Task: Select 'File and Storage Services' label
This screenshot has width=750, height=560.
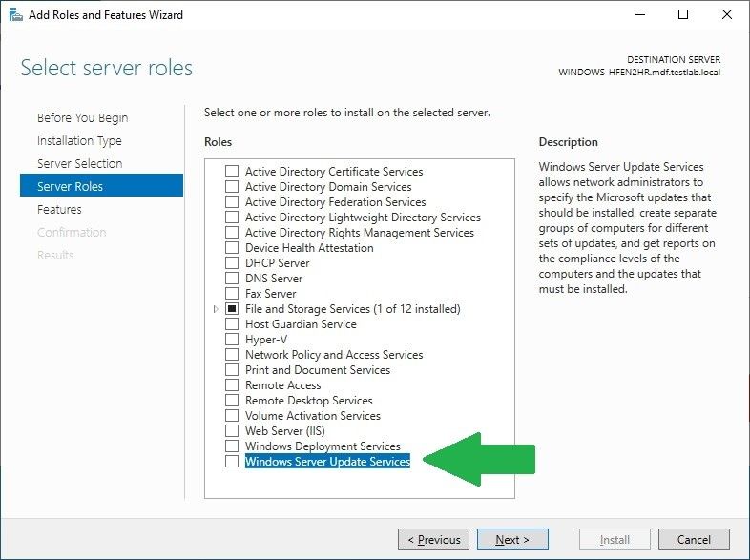Action: tap(353, 309)
